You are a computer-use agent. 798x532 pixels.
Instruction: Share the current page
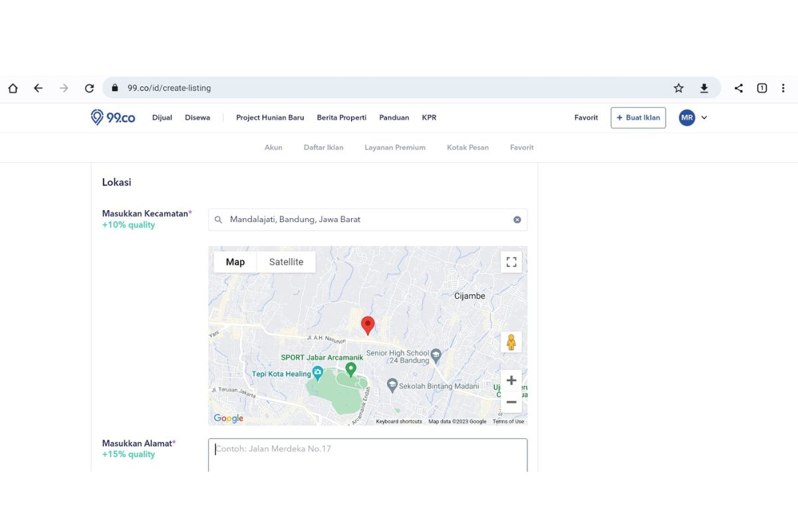pos(738,88)
